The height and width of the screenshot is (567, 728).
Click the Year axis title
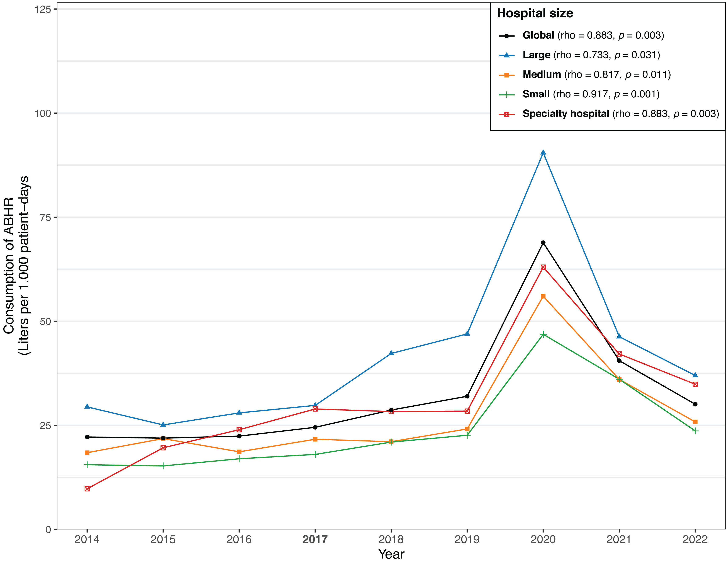click(391, 554)
